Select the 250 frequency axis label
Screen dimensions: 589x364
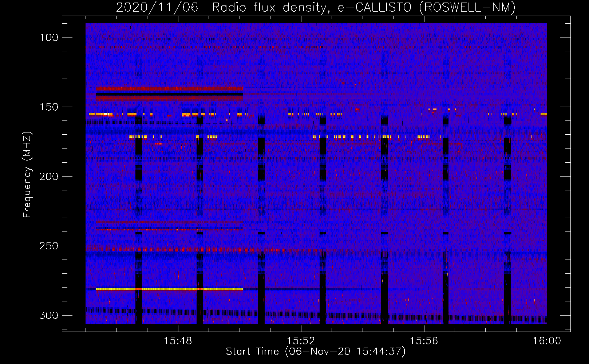tap(49, 246)
